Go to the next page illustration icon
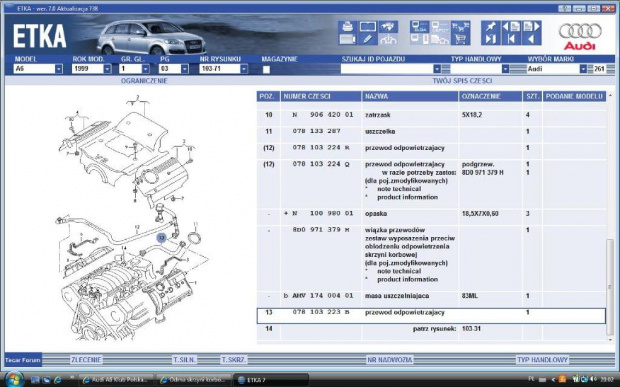The image size is (620, 387). tap(531, 27)
